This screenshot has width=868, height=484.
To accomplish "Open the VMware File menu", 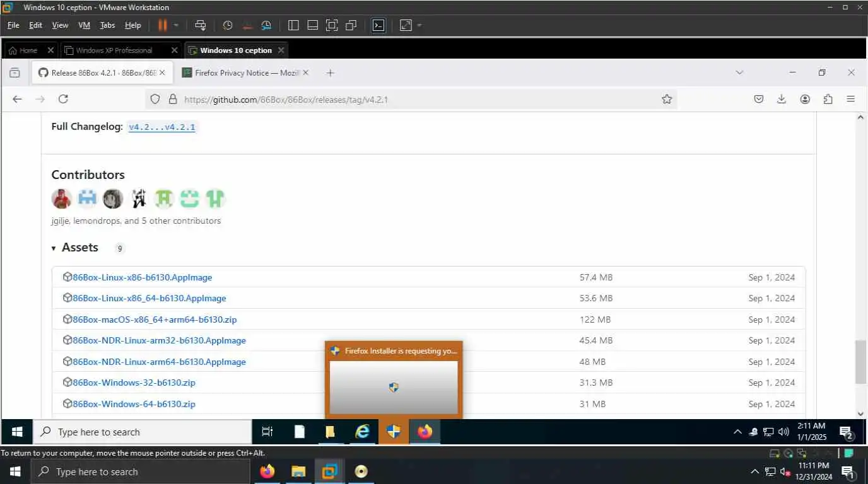I will tap(13, 25).
